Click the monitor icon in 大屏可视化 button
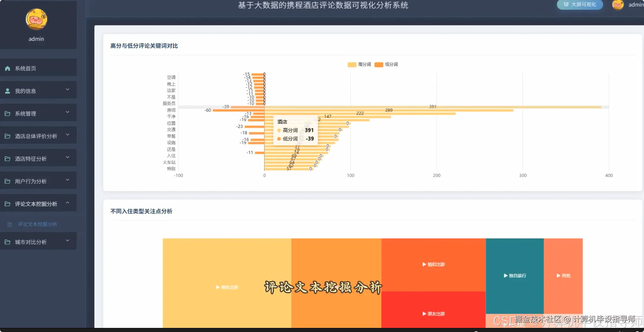The height and width of the screenshot is (332, 644). coord(566,4)
